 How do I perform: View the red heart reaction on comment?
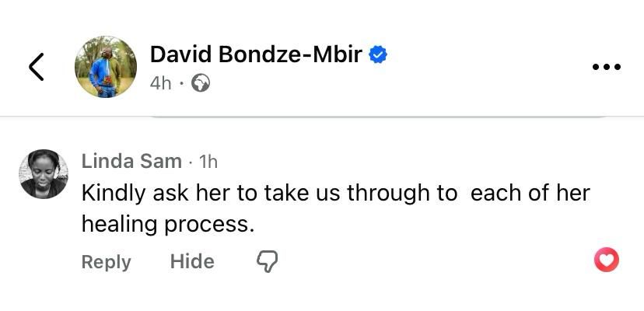point(606,260)
